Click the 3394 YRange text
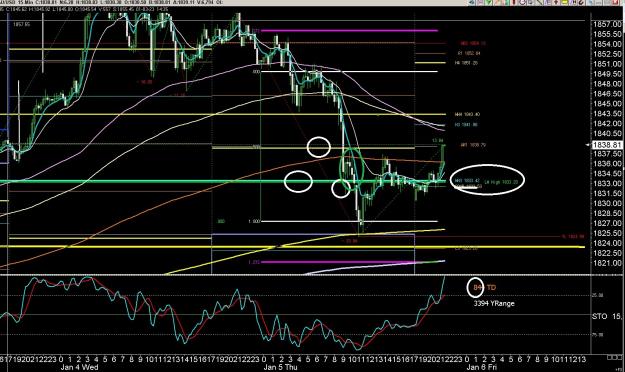This screenshot has height=372, width=625. pos(494,303)
